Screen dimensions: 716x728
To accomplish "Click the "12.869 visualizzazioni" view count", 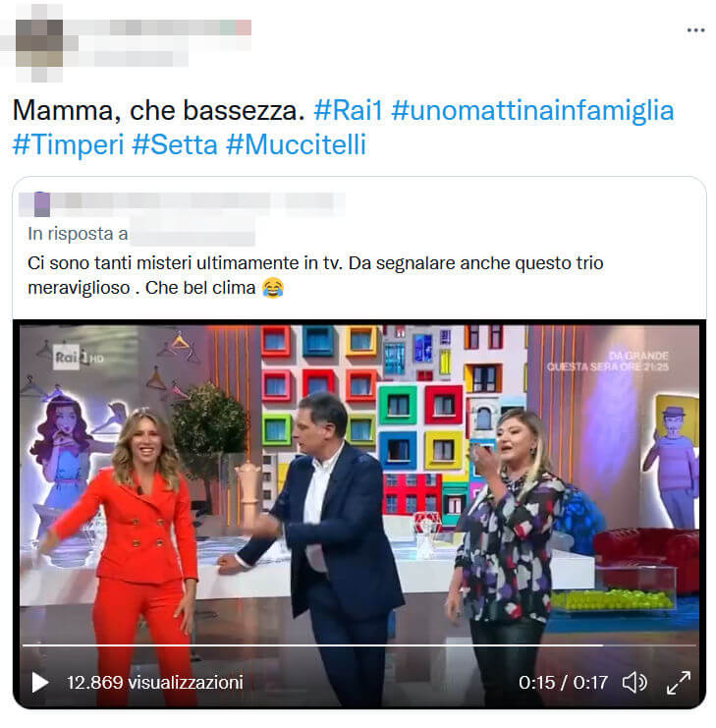I will click(155, 683).
